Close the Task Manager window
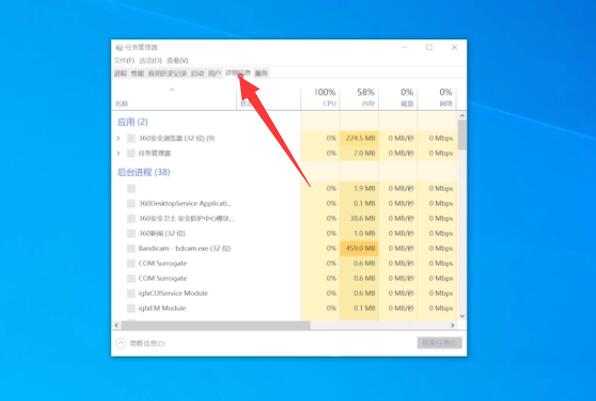This screenshot has width=596, height=401. pos(454,48)
